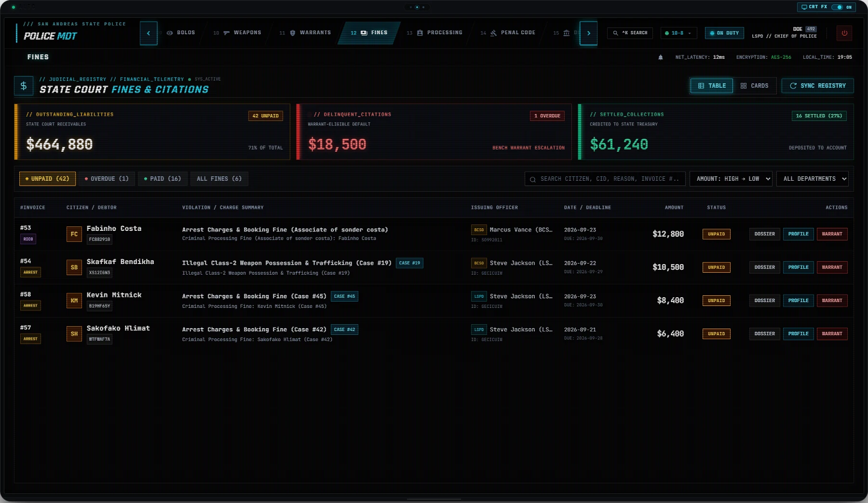Switch to TABLE view

(712, 86)
